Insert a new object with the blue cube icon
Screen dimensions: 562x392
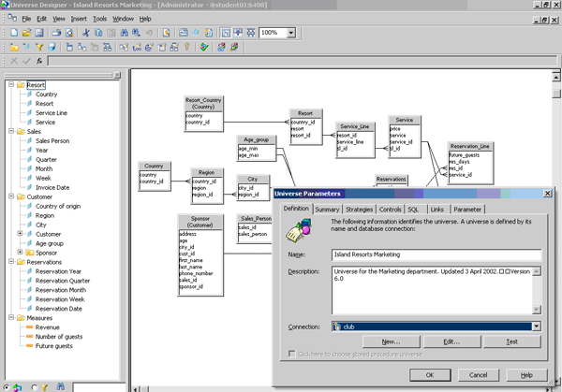[26, 47]
